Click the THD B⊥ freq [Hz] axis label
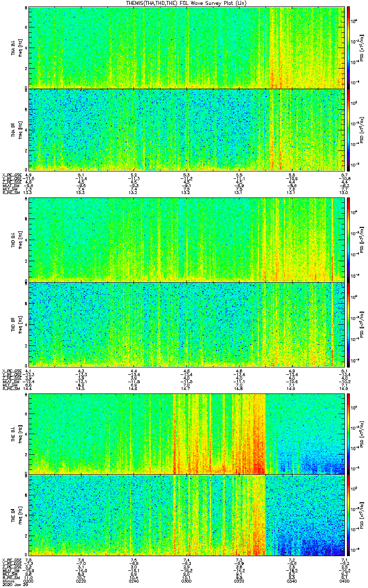The image size is (368, 588). point(21,240)
